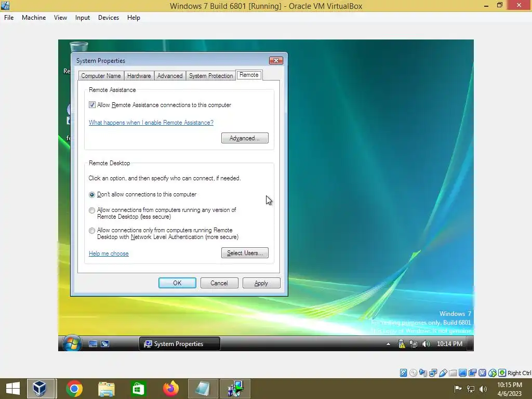This screenshot has height=399, width=532.
Task: Click the keyboard capture arrow icon
Action: pyautogui.click(x=502, y=373)
